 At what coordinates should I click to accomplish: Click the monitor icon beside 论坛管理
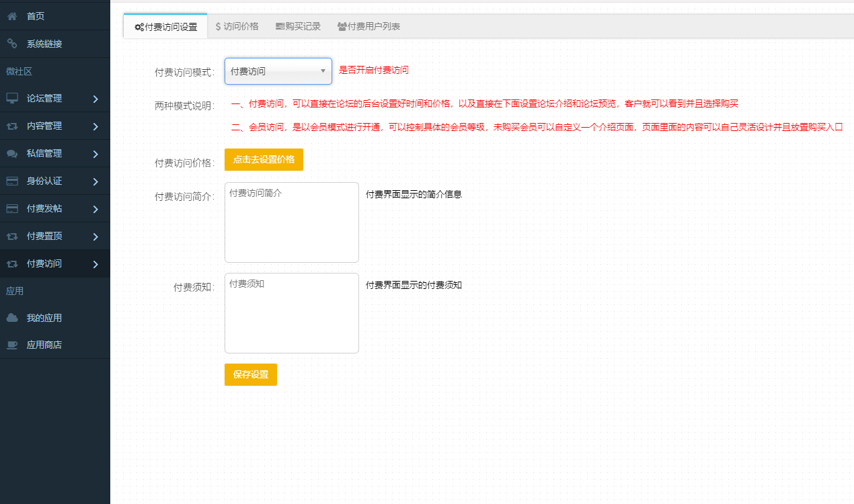(12, 98)
